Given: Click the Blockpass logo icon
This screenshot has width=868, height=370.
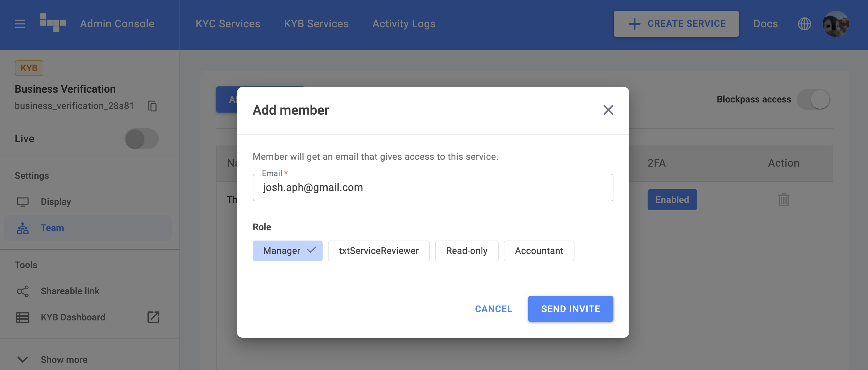Looking at the screenshot, I should click(x=53, y=23).
